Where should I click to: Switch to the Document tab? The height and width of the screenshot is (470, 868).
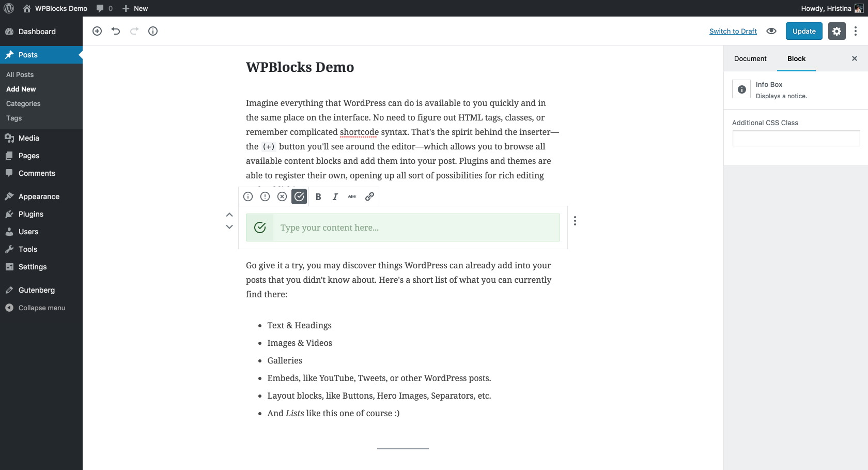tap(750, 58)
